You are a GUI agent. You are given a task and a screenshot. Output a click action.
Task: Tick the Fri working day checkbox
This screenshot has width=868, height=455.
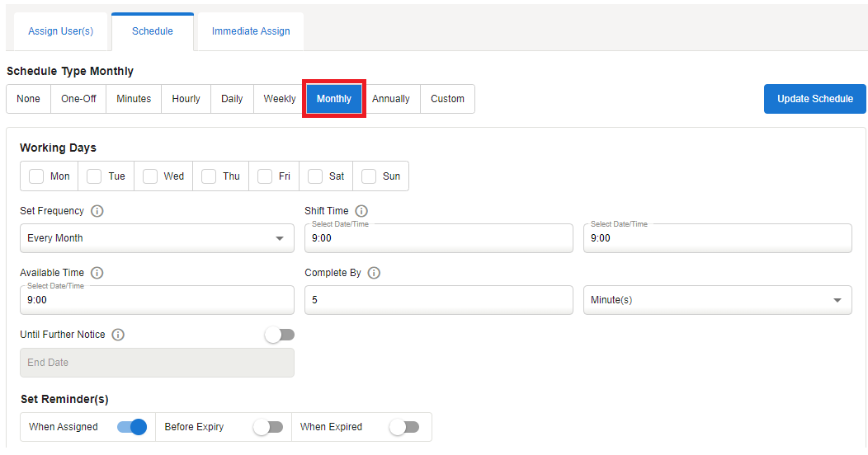coord(265,176)
